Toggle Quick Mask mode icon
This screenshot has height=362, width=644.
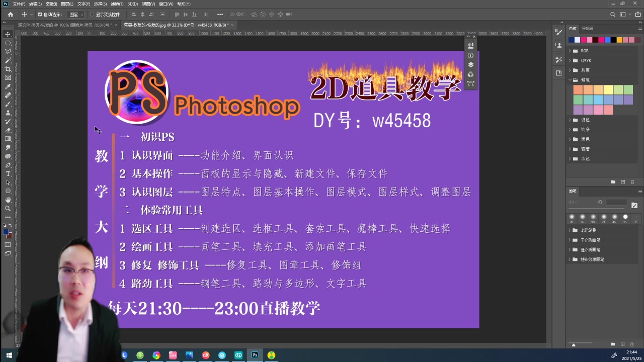tap(8, 245)
